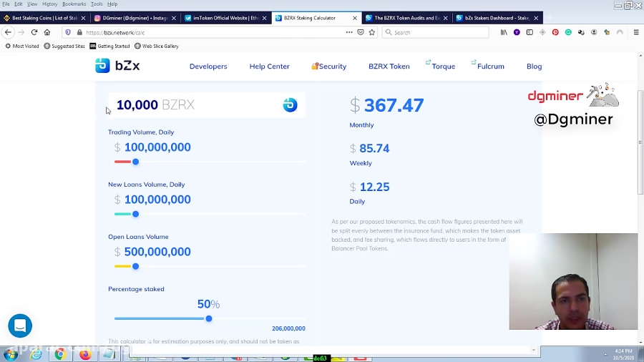
Task: Switch to Best Staking Coins tab
Action: [44, 18]
